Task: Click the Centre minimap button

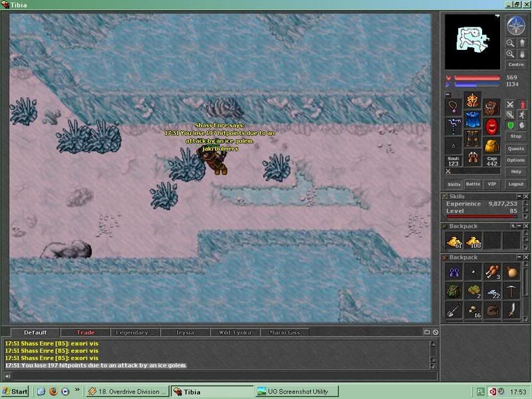Action: pos(516,65)
